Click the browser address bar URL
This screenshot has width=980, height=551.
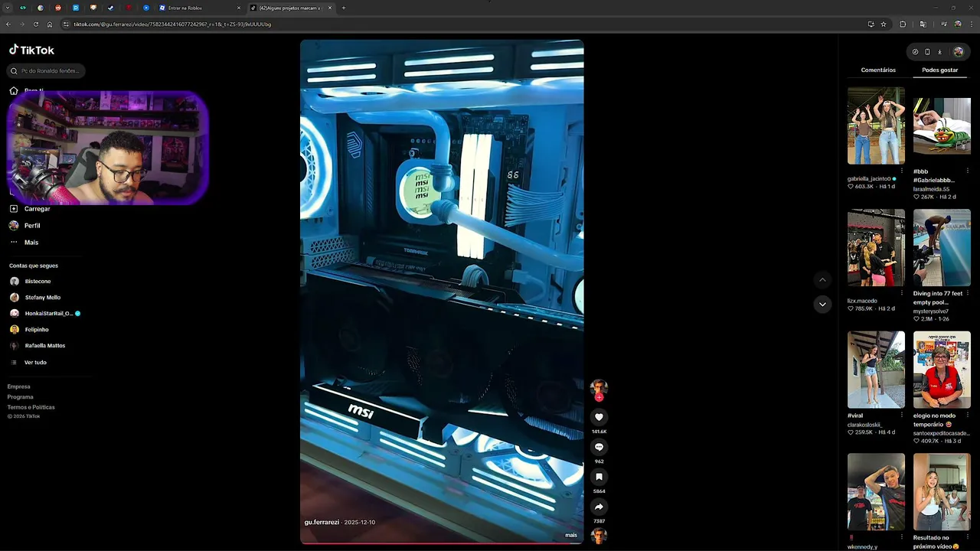(x=172, y=24)
